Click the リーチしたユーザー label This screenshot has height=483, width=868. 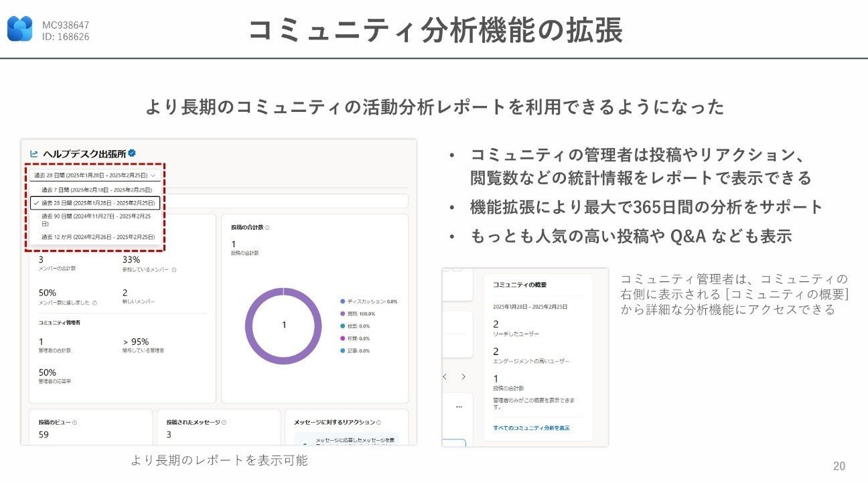(516, 334)
